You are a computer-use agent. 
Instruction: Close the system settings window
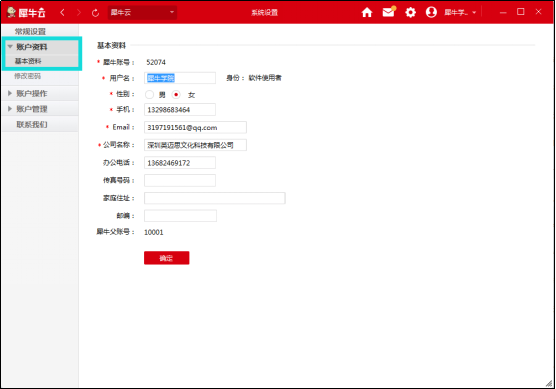(538, 12)
